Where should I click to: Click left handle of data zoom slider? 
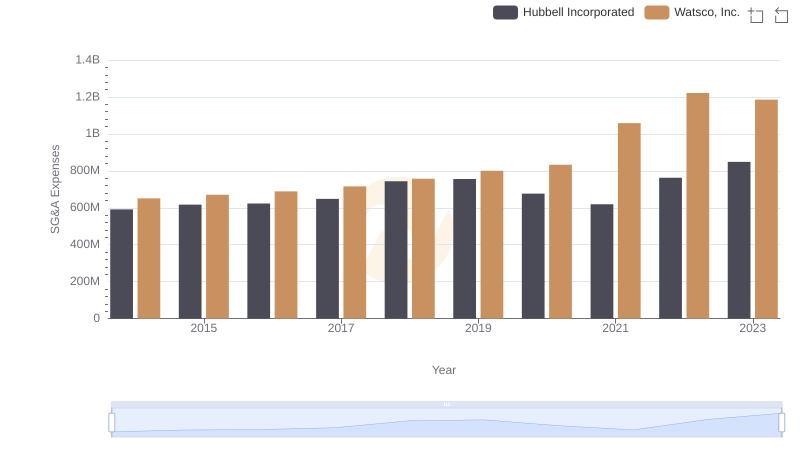112,422
